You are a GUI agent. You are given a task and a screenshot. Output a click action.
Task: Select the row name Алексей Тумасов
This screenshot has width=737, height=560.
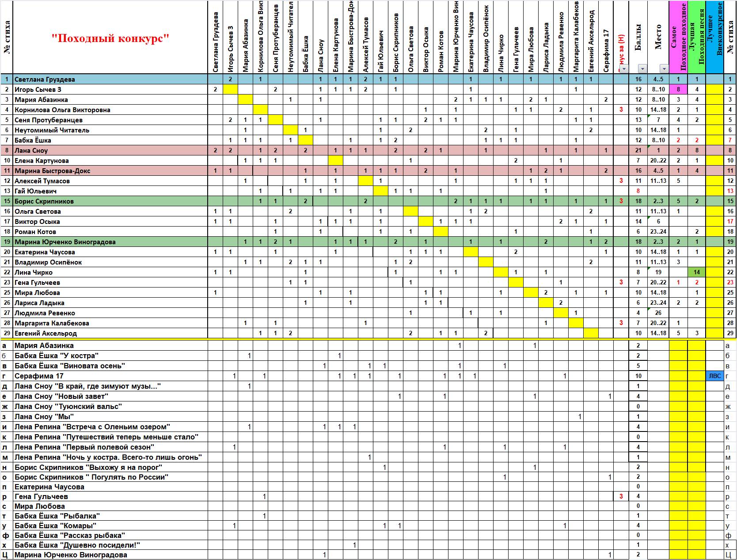[42, 181]
